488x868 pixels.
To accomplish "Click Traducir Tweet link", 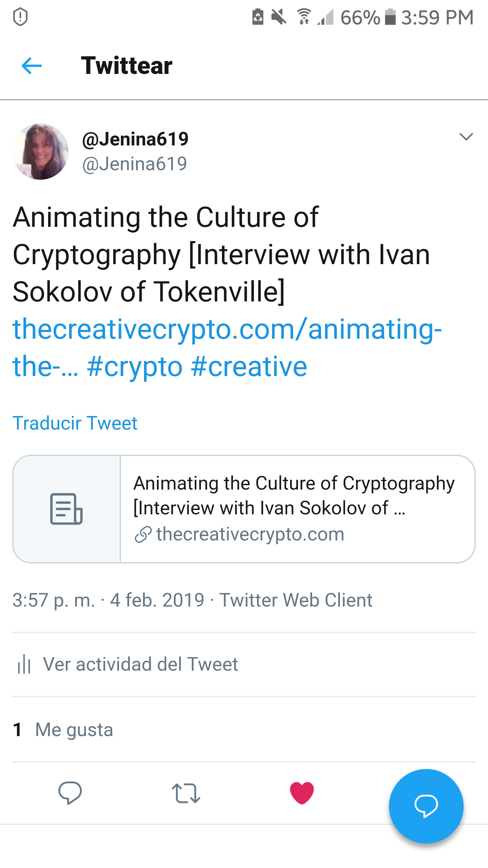I will pyautogui.click(x=75, y=423).
